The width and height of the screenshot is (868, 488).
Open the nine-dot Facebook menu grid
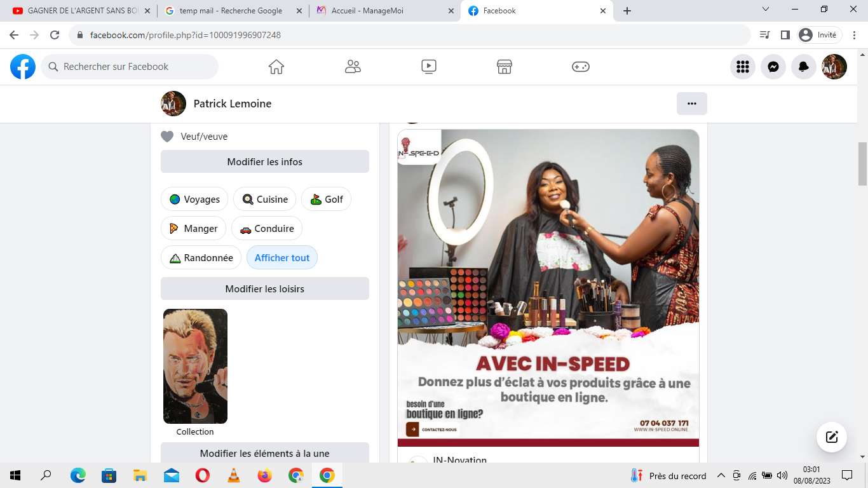[x=742, y=67]
